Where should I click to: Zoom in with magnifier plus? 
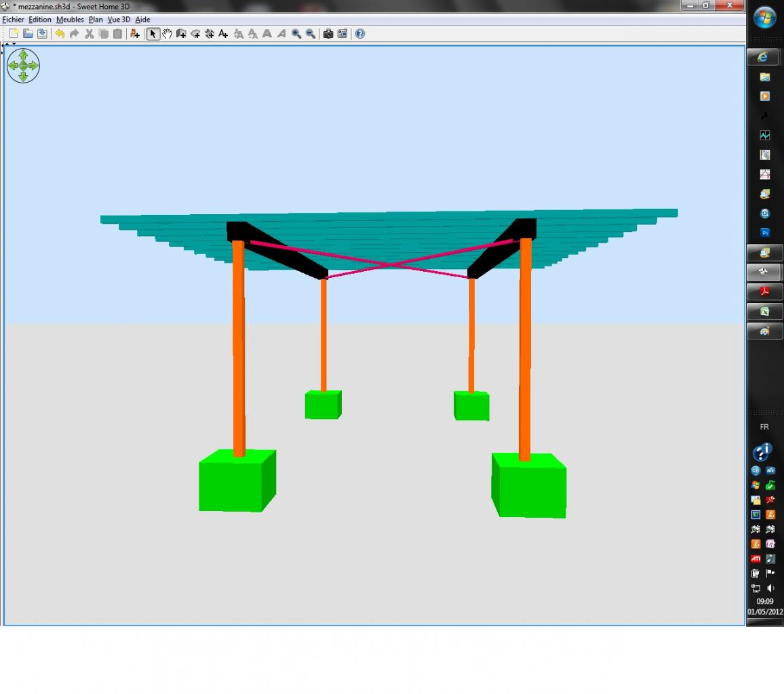tap(296, 33)
